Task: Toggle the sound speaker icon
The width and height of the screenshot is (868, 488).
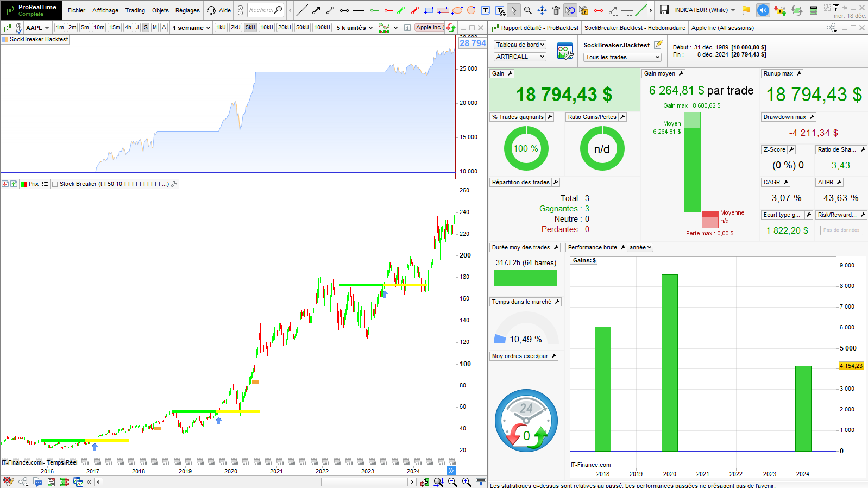Action: (763, 10)
